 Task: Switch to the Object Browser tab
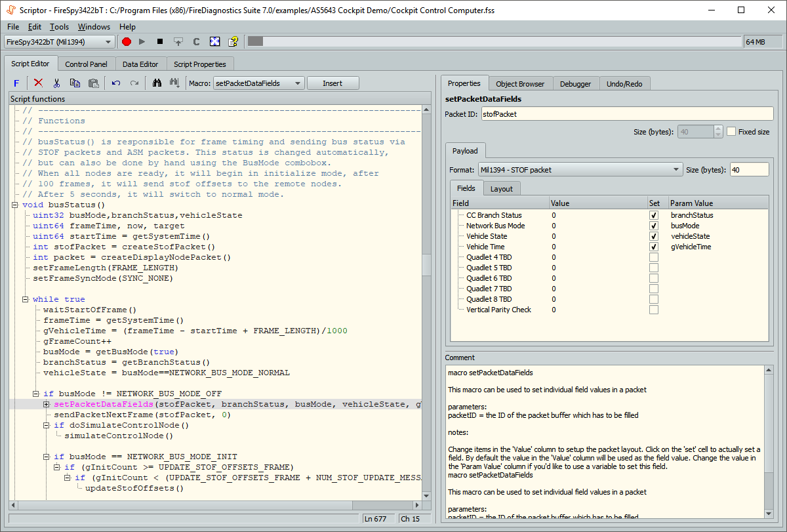(520, 84)
